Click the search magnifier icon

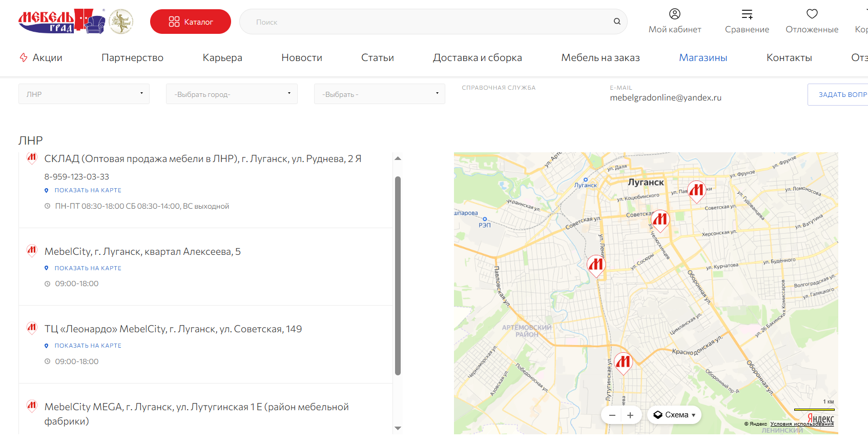click(x=617, y=22)
